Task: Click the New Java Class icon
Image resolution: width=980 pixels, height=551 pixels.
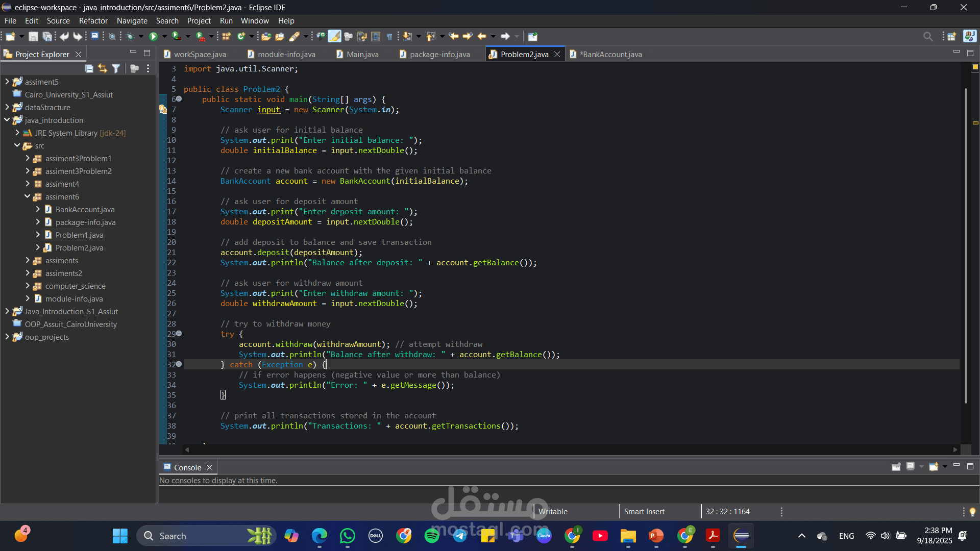Action: [x=241, y=36]
